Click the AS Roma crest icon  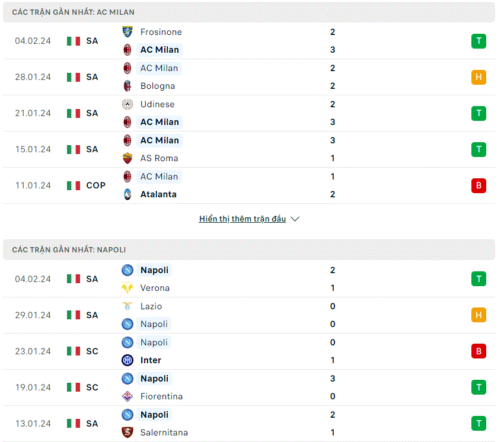pos(127,158)
